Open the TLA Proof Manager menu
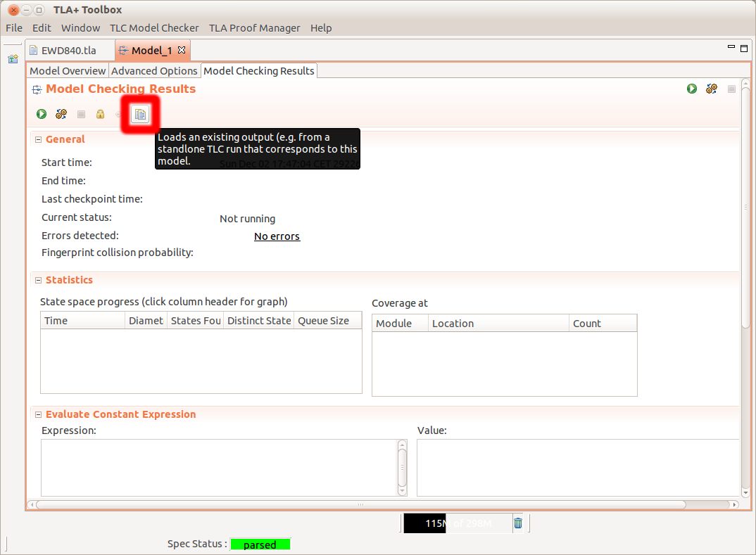Viewport: 756px width, 555px height. [x=253, y=27]
